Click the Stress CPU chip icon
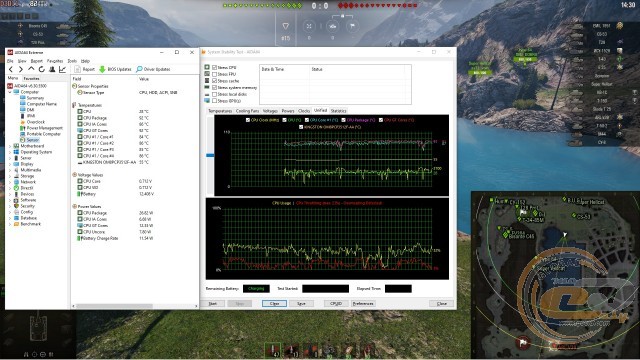 pos(207,67)
